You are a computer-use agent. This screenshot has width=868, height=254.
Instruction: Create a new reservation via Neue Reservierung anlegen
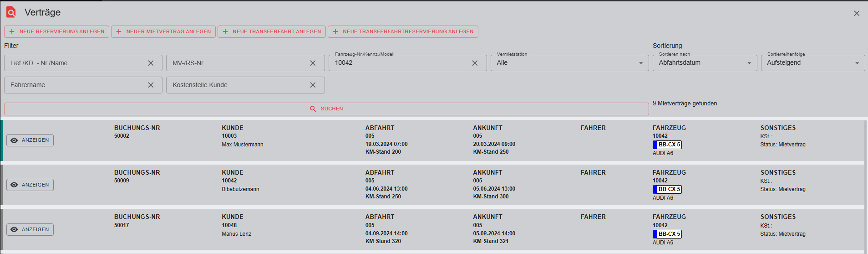57,31
